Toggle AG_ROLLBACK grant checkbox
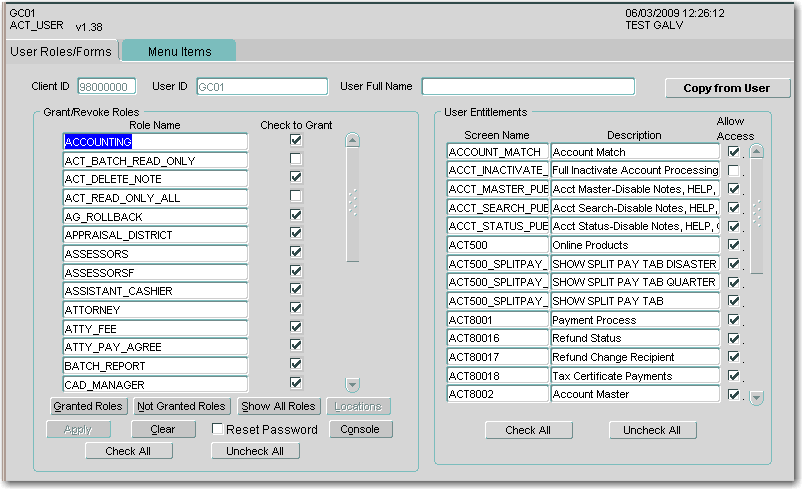The height and width of the screenshot is (489, 802). coord(296,215)
